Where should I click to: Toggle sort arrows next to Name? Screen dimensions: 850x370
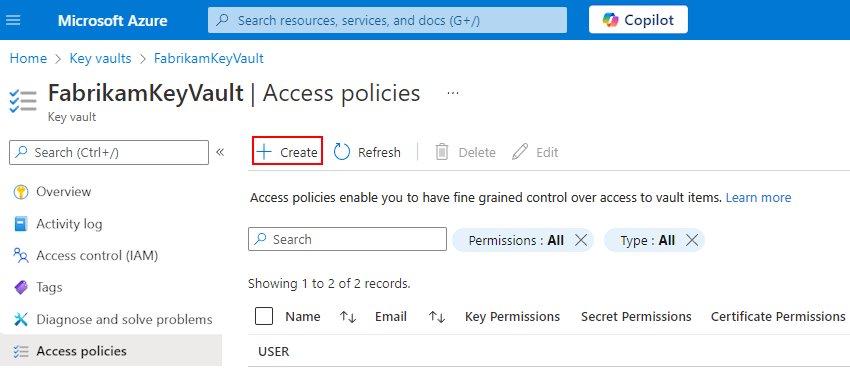click(x=348, y=317)
